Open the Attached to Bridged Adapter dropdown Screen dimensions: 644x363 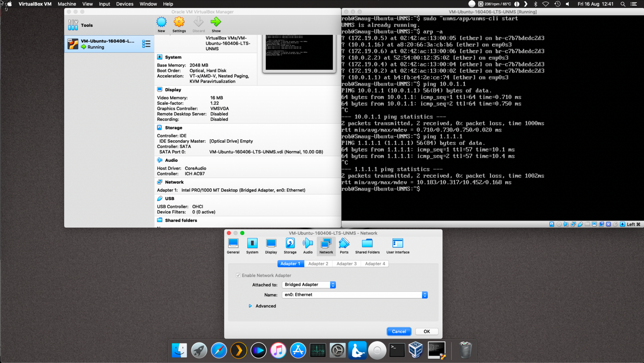(309, 285)
